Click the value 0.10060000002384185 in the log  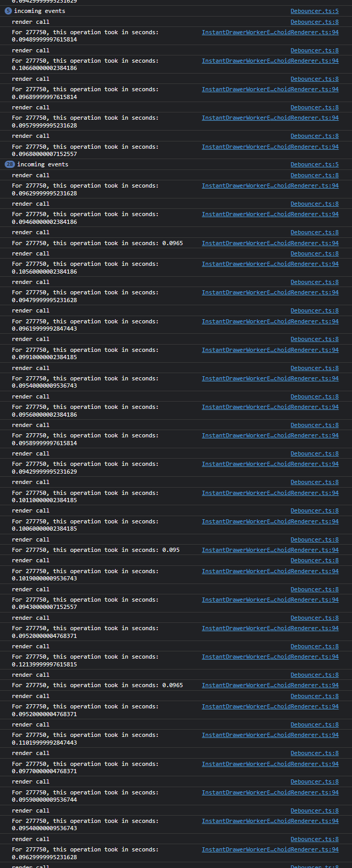pyautogui.click(x=45, y=529)
